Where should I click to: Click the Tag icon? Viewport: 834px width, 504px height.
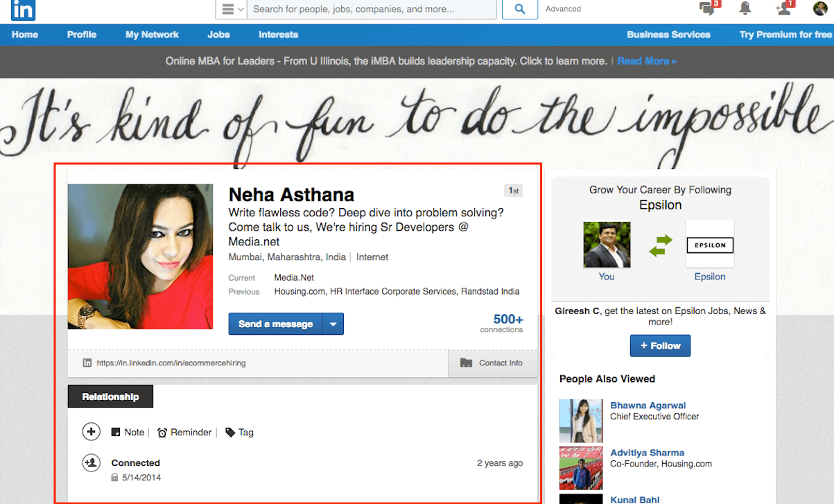coord(230,433)
